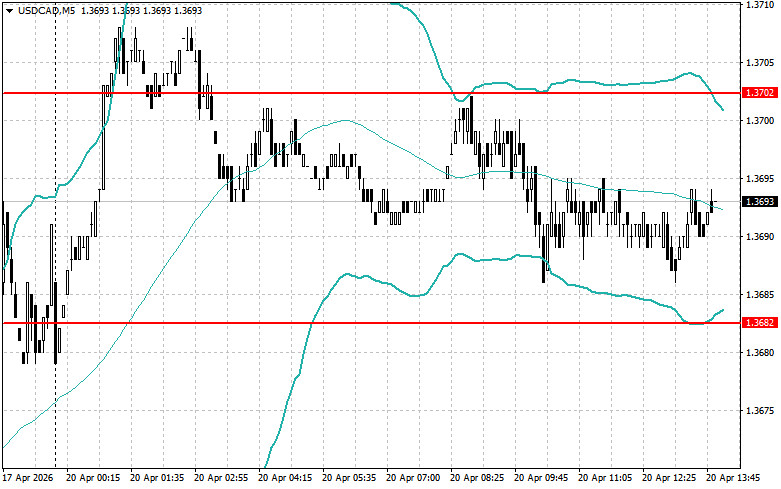The image size is (781, 489).
Task: Click price scale value 1.3690
Action: tap(760, 237)
